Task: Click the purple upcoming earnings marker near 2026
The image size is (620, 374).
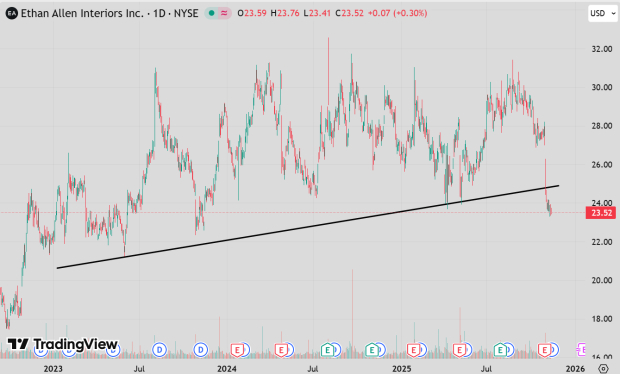Action: (x=581, y=349)
